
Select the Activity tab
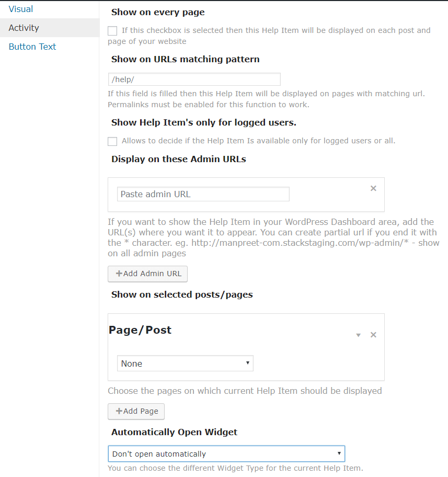[24, 28]
